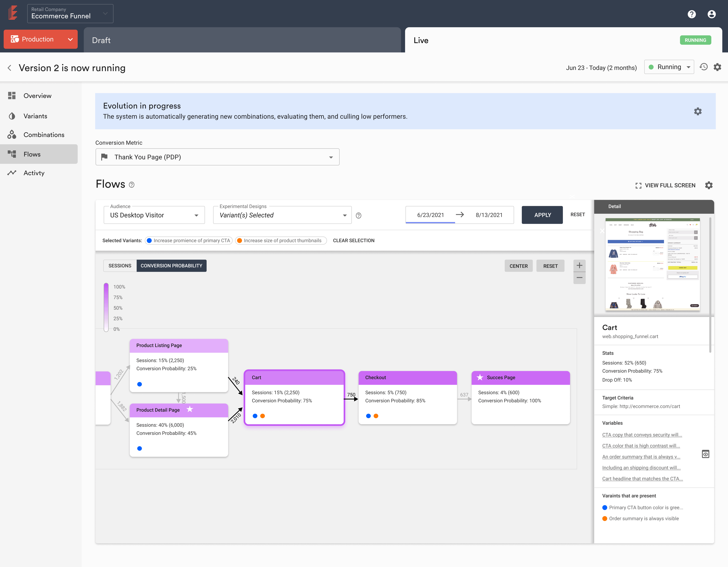This screenshot has height=567, width=728.
Task: Click the fullscreen brackets icon
Action: [x=638, y=186]
